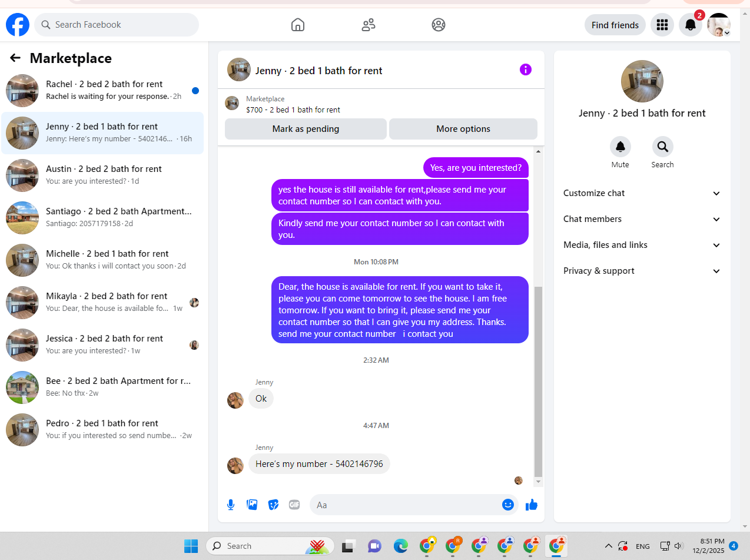Go to the Home feed icon
Image resolution: width=750 pixels, height=560 pixels.
(x=298, y=25)
